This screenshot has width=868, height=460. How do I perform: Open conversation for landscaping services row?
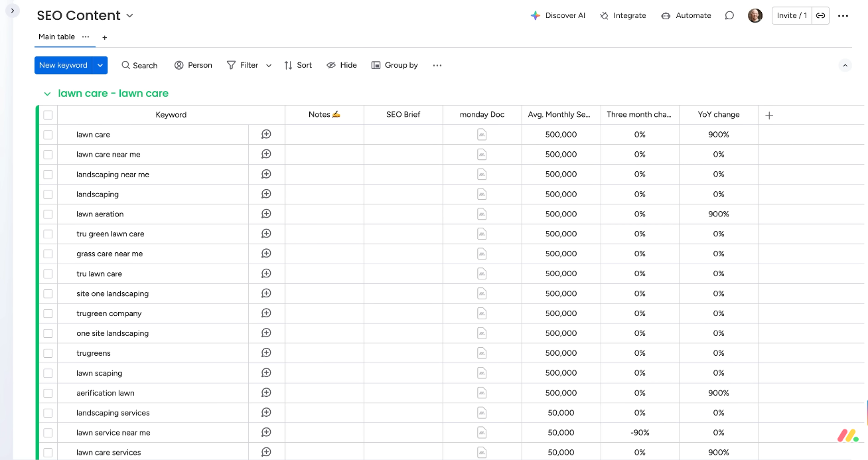[266, 413]
